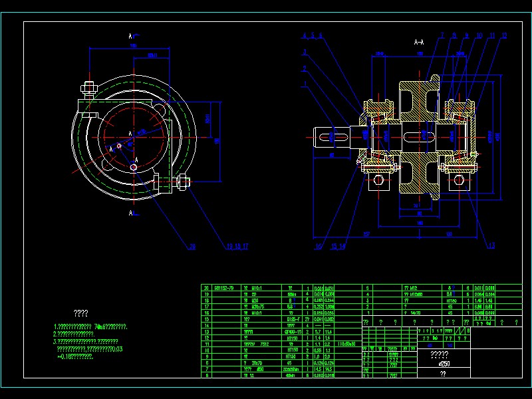Screen dimensions: 532x399
Task: Click callout number 20 below left view
Action: pyautogui.click(x=192, y=247)
